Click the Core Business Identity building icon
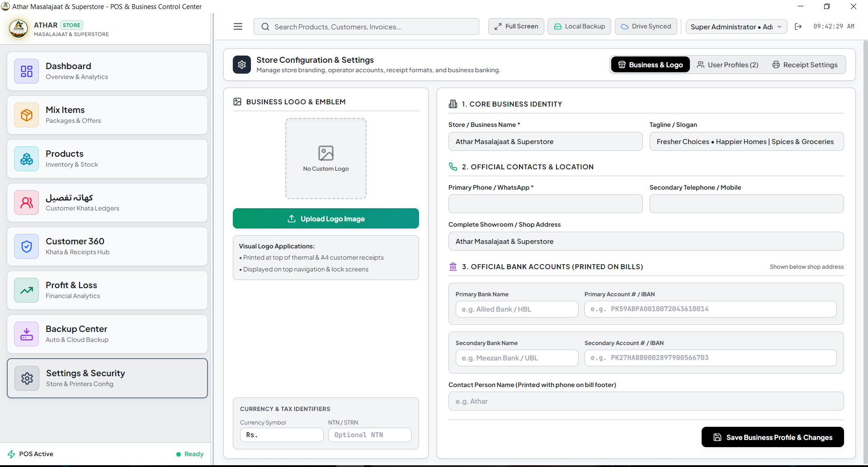 pyautogui.click(x=453, y=104)
